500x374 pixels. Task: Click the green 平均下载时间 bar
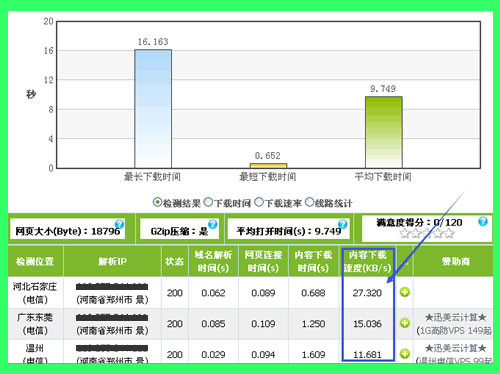[x=384, y=132]
